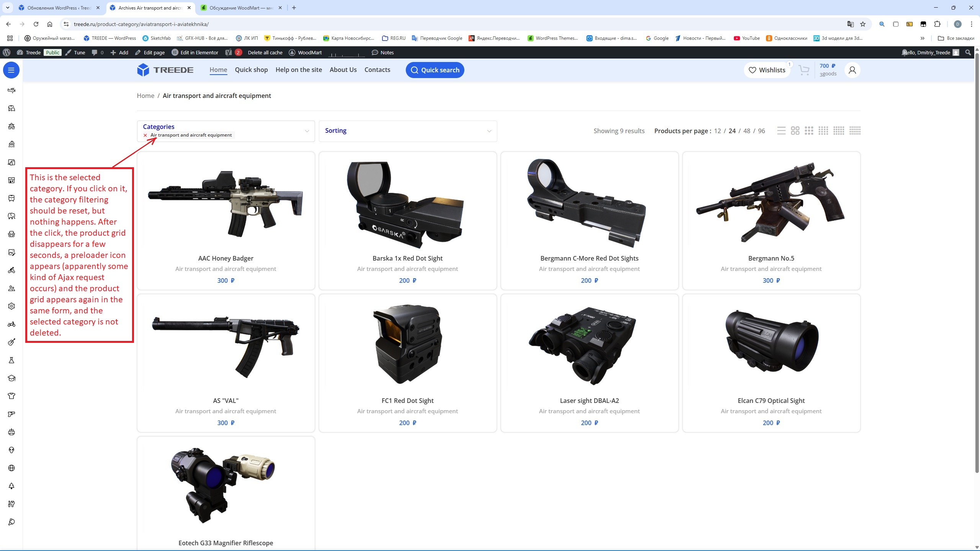The height and width of the screenshot is (551, 980).
Task: Switch to the Обсуждение WoodMart browser tab
Action: point(241,8)
